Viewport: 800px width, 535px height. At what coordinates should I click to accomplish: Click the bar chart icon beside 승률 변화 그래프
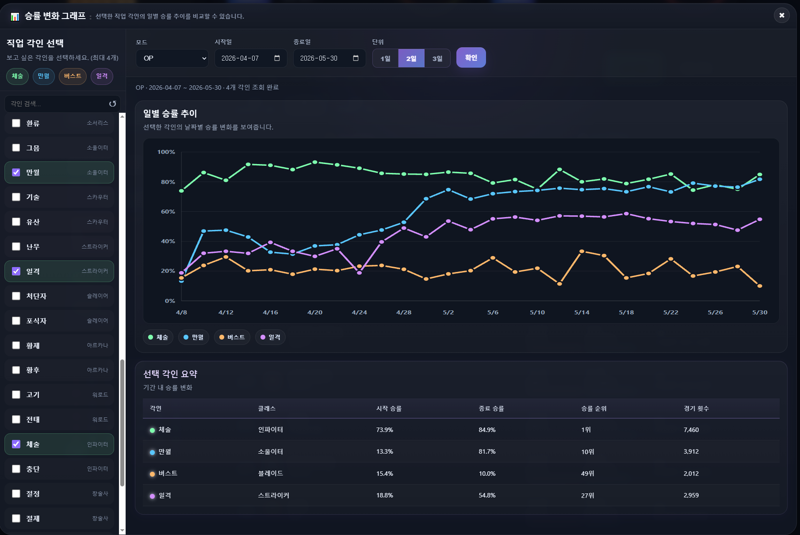pos(15,17)
